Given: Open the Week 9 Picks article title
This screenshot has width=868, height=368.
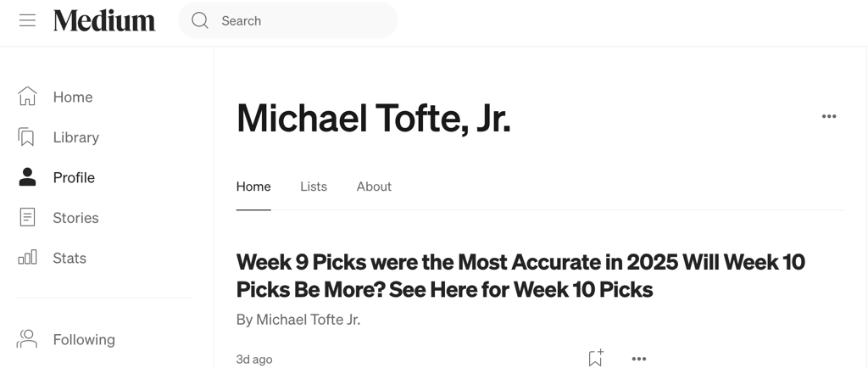Looking at the screenshot, I should pos(520,276).
